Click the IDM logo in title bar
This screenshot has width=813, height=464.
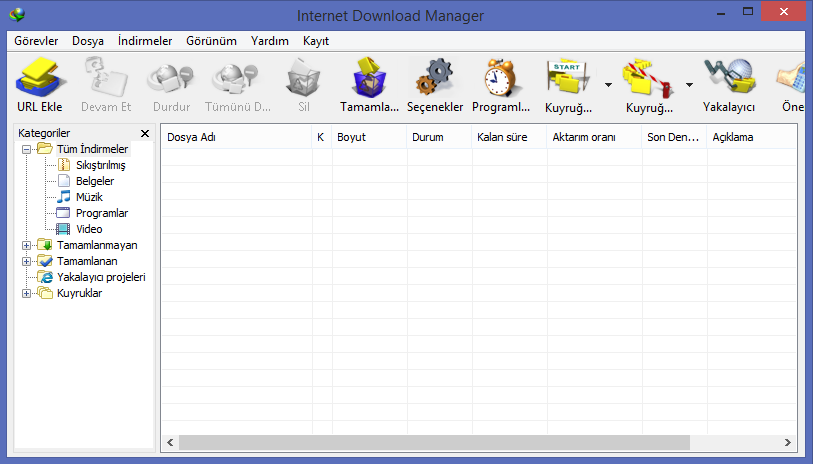tap(17, 15)
